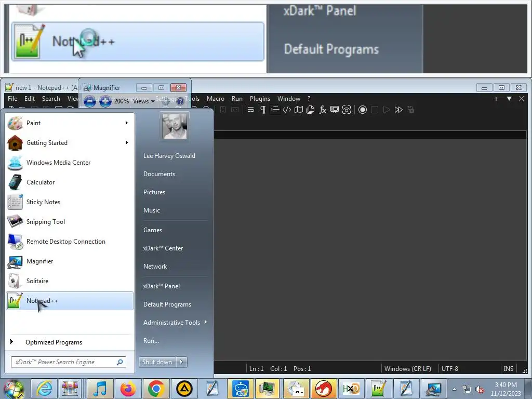The height and width of the screenshot is (399, 532).
Task: Expand the Getting Started submenu arrow
Action: [x=127, y=142]
